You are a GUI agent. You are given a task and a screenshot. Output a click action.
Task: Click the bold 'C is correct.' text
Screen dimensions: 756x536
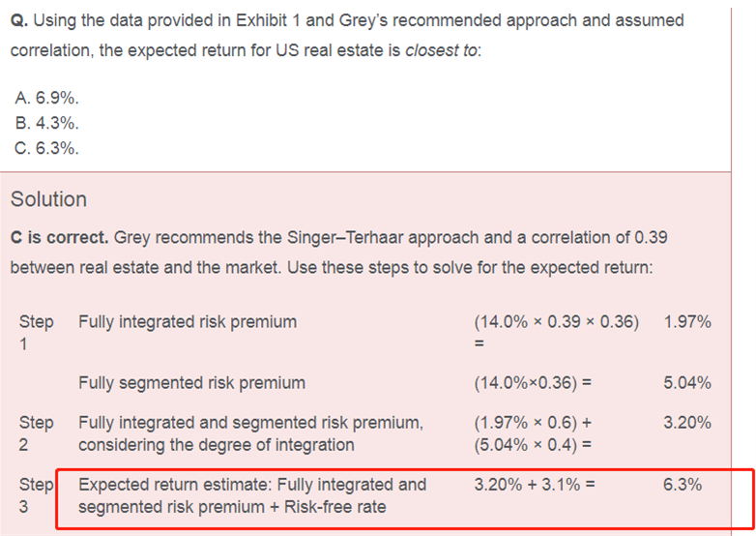pos(59,237)
